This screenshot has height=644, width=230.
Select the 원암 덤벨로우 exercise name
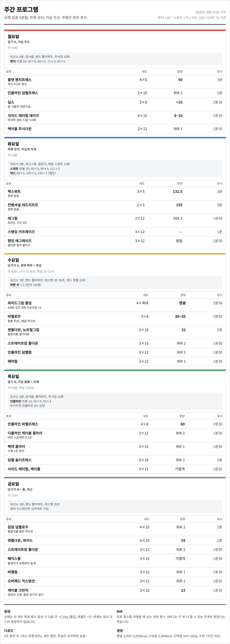point(18,527)
